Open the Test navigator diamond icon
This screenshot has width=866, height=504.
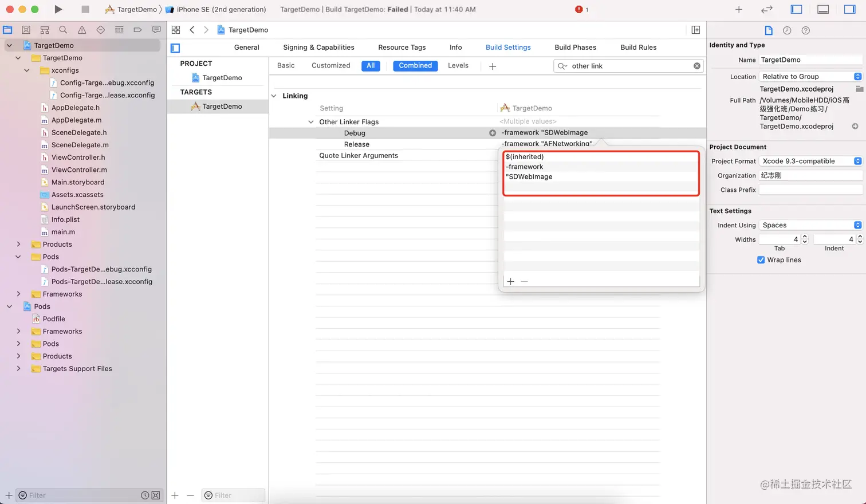click(101, 30)
